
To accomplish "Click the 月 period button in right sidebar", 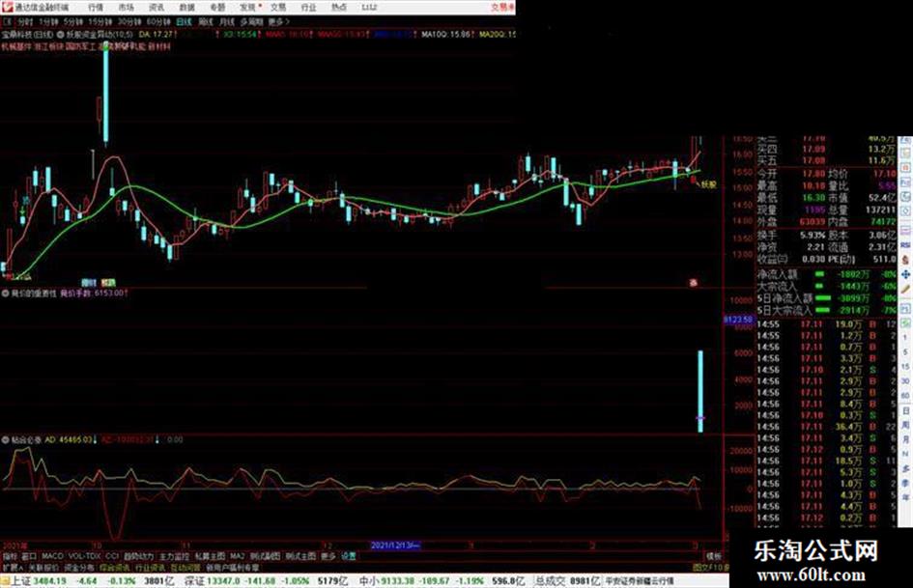I will click(905, 440).
